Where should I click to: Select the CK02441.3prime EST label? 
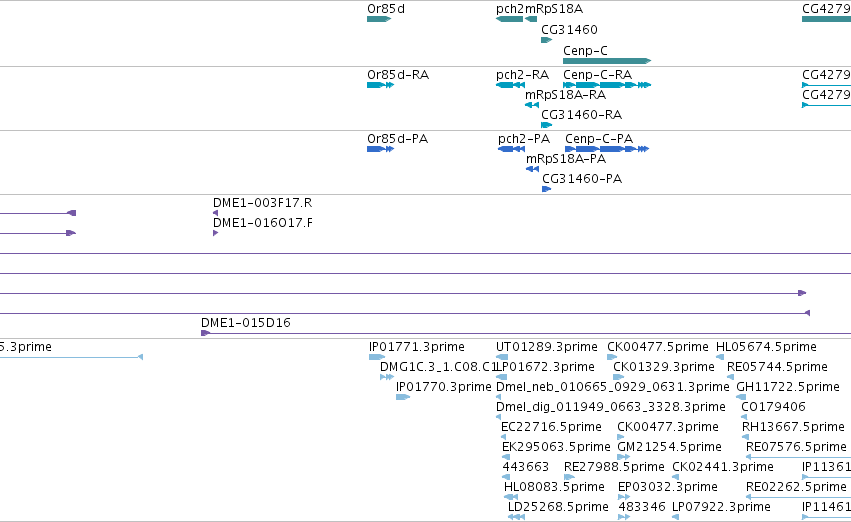(x=723, y=467)
